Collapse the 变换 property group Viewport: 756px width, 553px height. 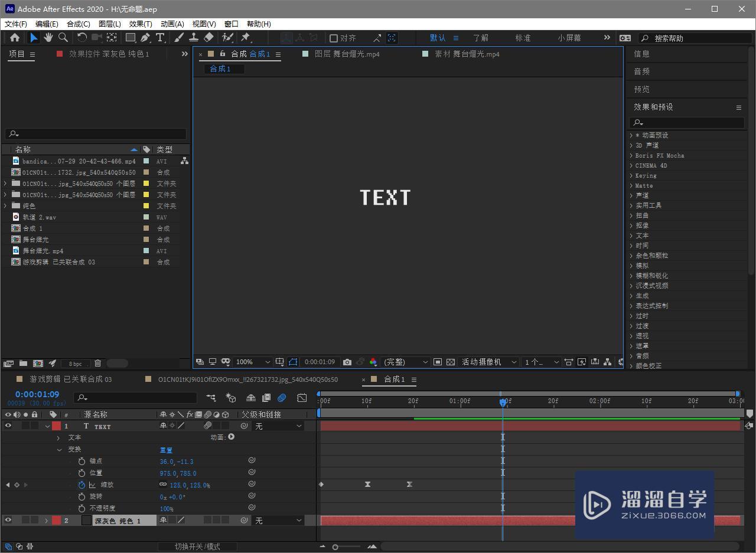[59, 450]
